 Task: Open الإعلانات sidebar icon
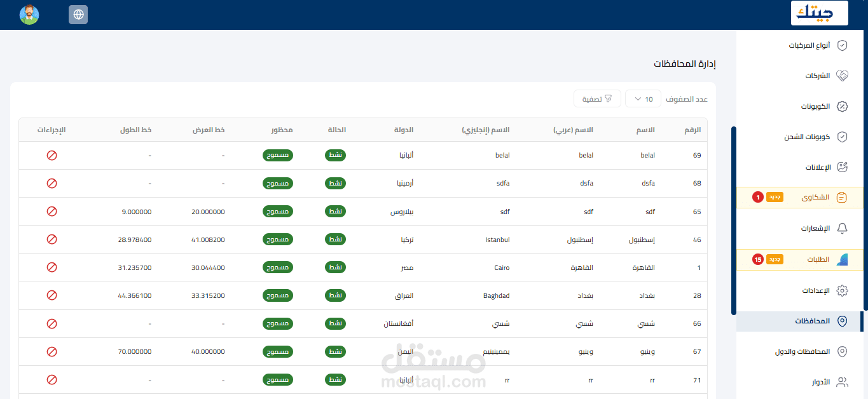click(842, 168)
